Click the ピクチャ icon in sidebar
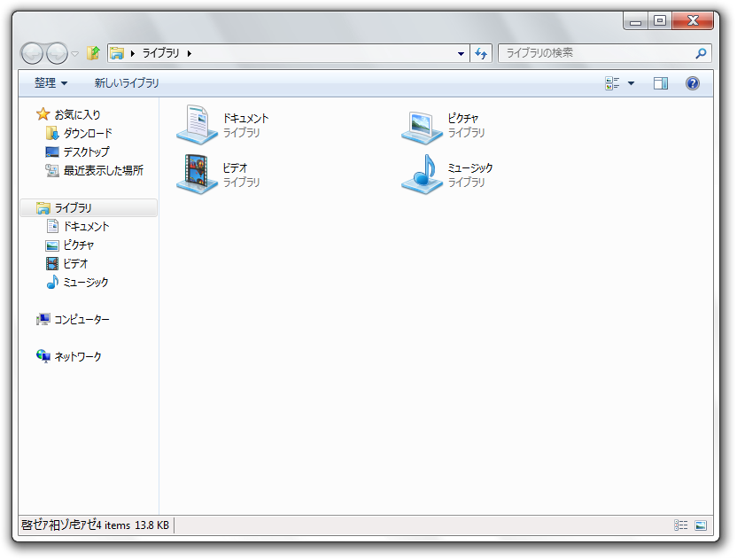Screen dimensions: 737x560 52,245
